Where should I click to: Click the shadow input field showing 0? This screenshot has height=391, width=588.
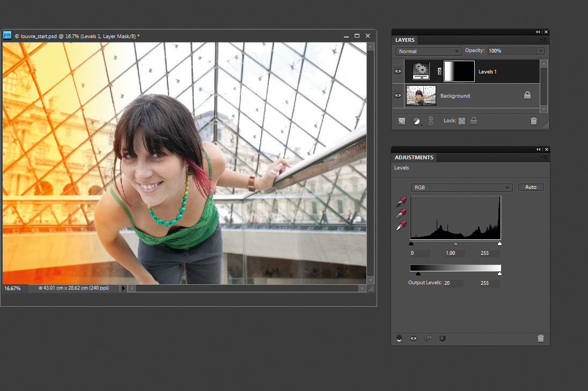420,253
